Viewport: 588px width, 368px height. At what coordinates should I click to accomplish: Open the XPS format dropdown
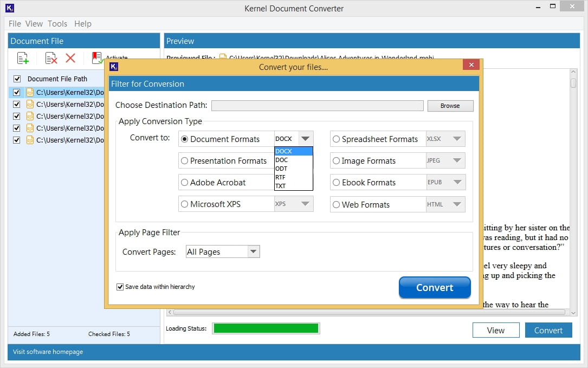[305, 204]
